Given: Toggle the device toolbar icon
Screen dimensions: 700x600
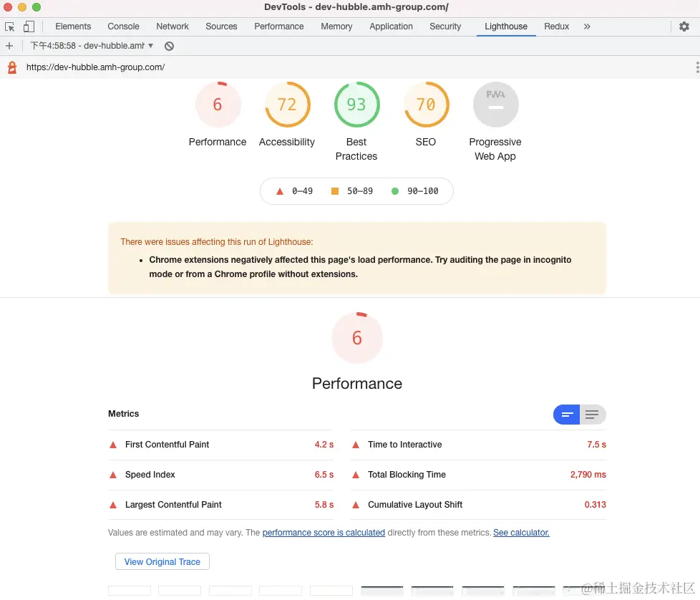Looking at the screenshot, I should tap(29, 26).
